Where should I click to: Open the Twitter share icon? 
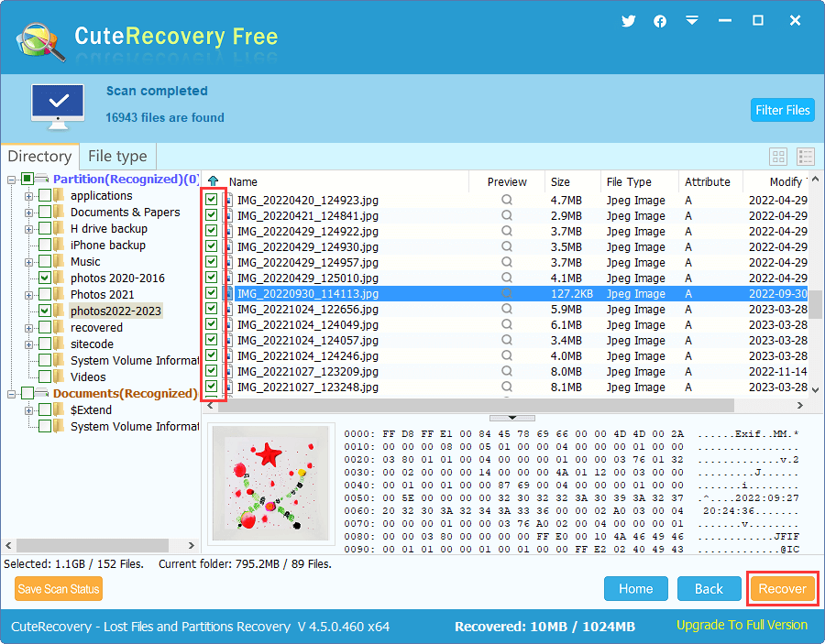point(628,21)
